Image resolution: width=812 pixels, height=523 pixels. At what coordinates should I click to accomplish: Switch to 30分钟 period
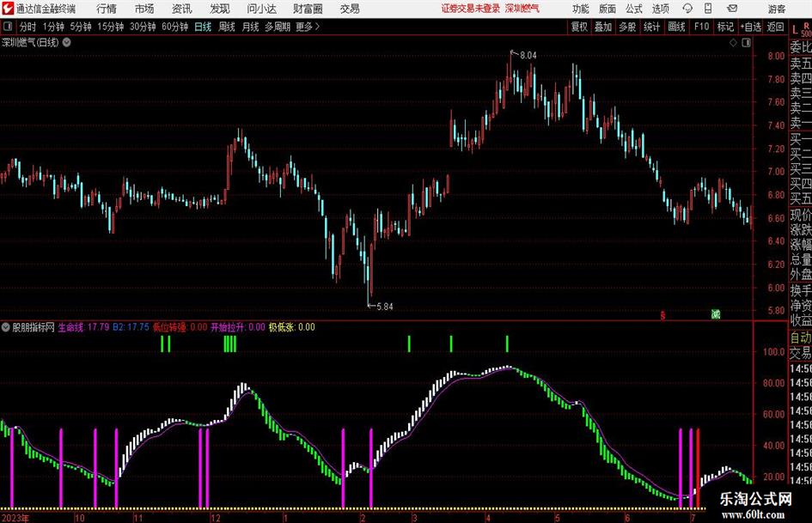click(143, 27)
